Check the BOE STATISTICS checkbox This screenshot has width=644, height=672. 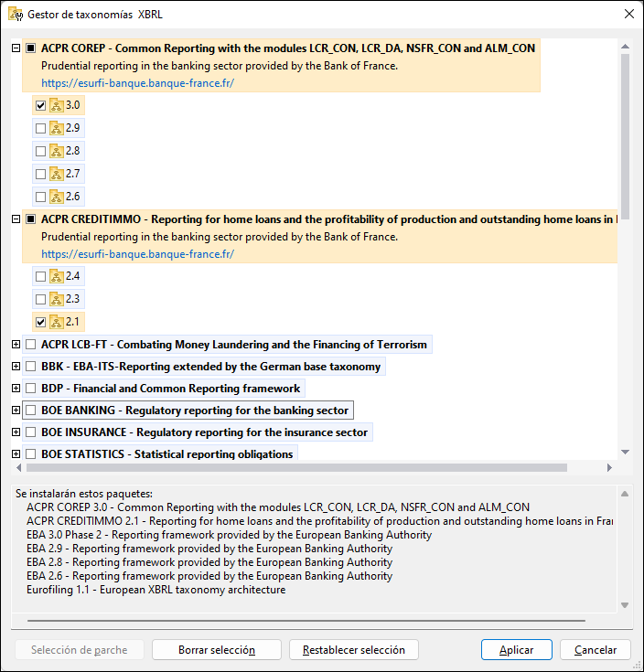tap(31, 453)
